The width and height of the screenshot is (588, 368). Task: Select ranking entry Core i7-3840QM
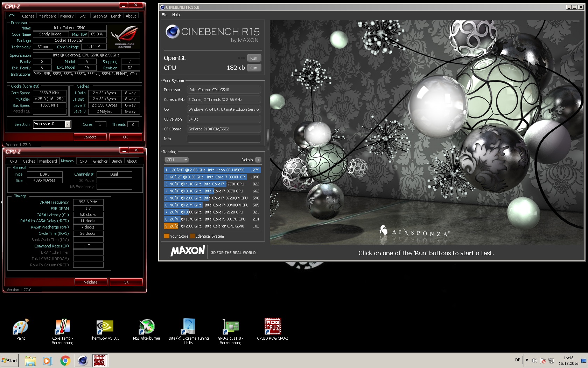pos(212,205)
